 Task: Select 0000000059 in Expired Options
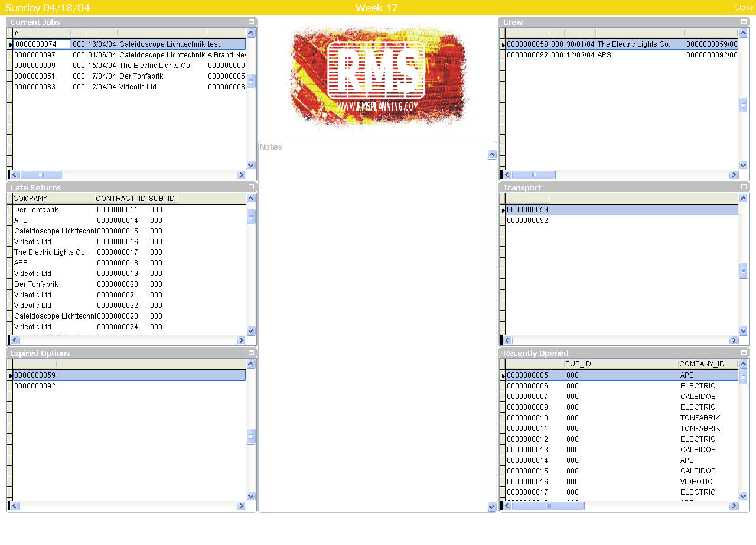[129, 375]
